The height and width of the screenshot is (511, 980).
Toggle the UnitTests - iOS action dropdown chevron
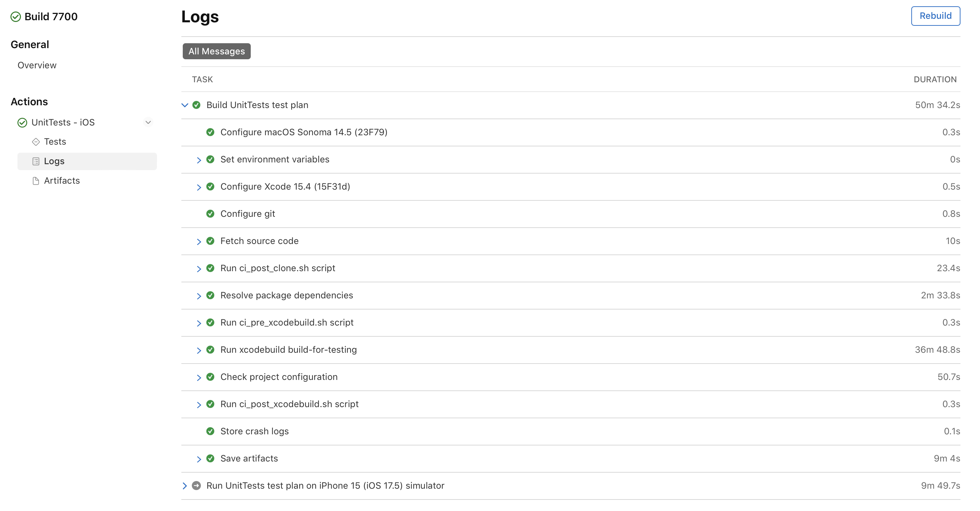[148, 122]
